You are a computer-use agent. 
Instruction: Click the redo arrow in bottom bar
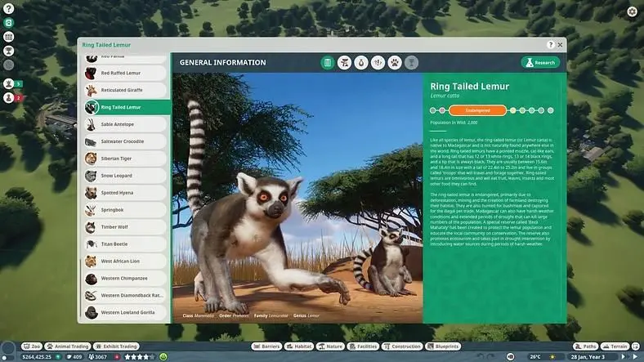[x=491, y=357]
